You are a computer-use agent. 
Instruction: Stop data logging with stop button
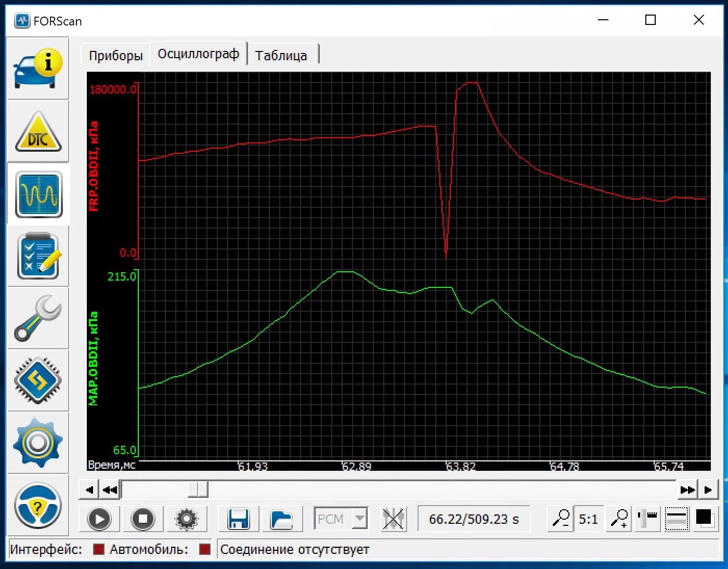pyautogui.click(x=143, y=519)
